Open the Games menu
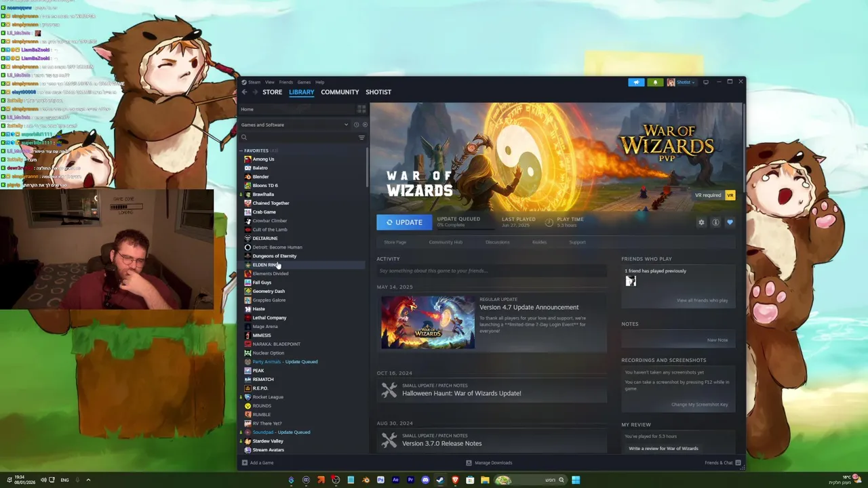Screen dimensions: 868x488 [x=304, y=82]
